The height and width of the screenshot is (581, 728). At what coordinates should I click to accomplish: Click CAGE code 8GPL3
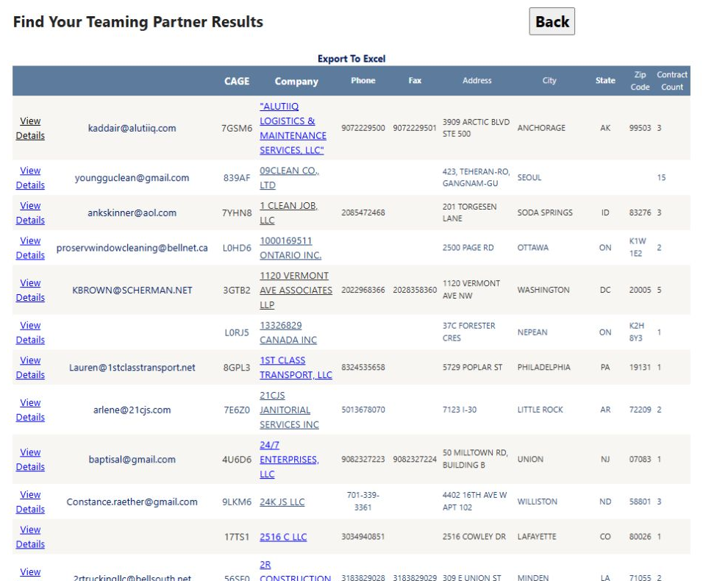pyautogui.click(x=237, y=368)
